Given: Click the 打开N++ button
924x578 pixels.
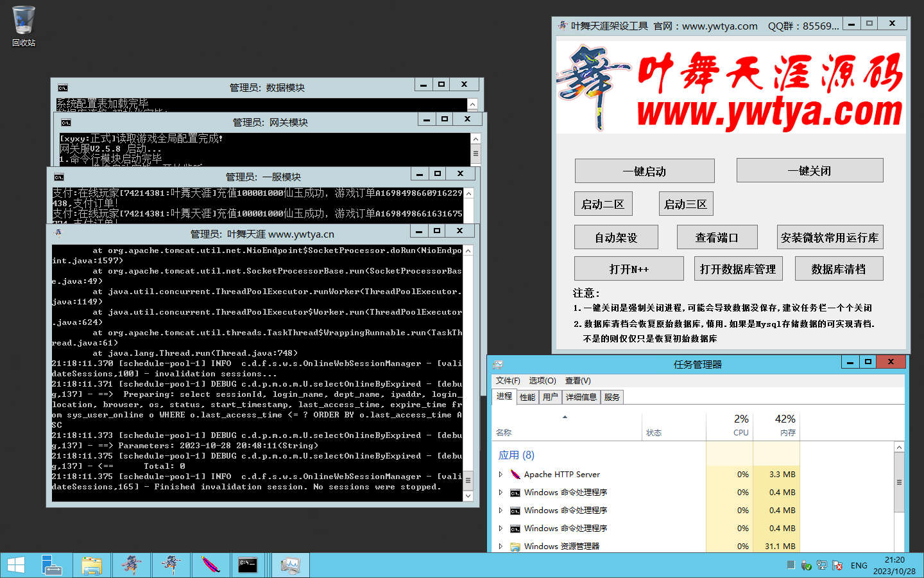Looking at the screenshot, I should tap(629, 268).
